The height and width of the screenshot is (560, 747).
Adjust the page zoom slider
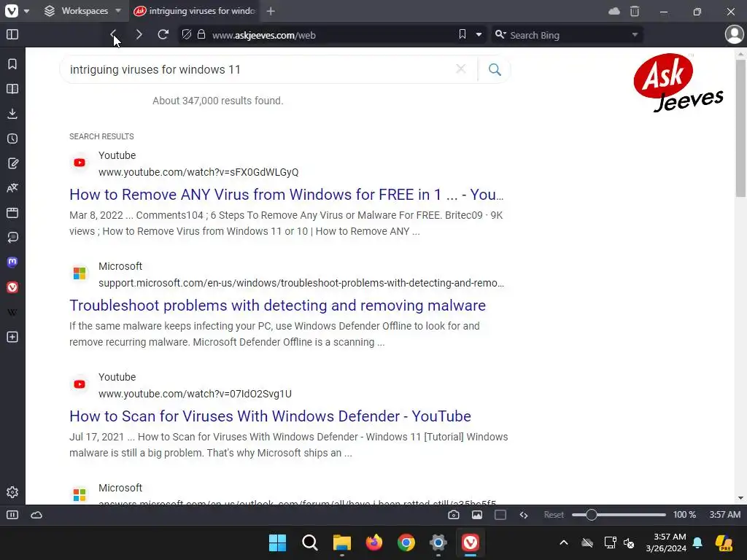pos(619,515)
